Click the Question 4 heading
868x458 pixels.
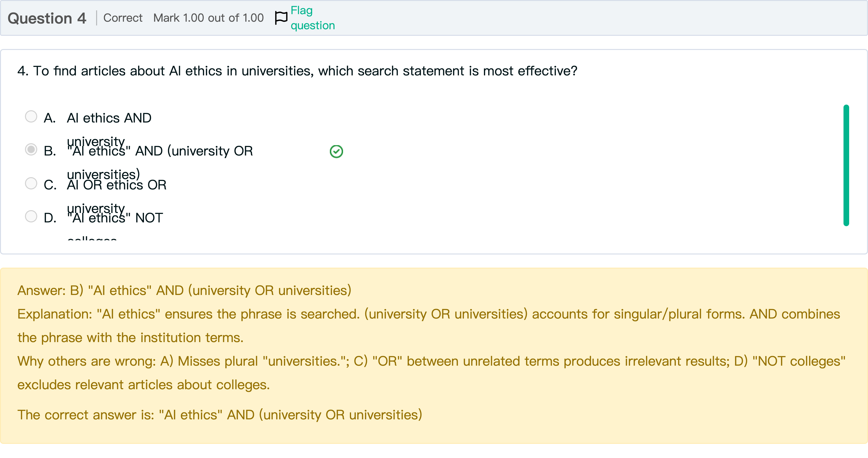tap(47, 18)
